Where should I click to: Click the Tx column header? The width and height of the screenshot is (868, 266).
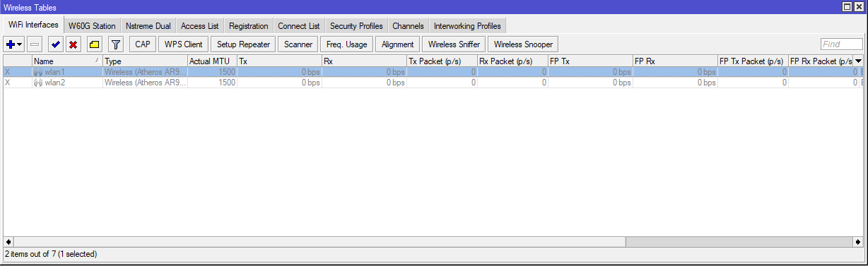[x=279, y=61]
